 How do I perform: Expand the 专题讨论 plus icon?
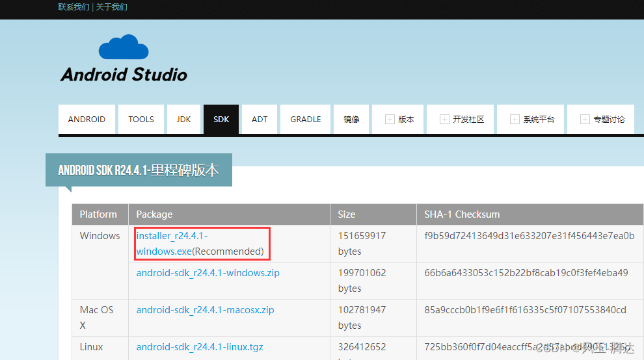coord(584,119)
